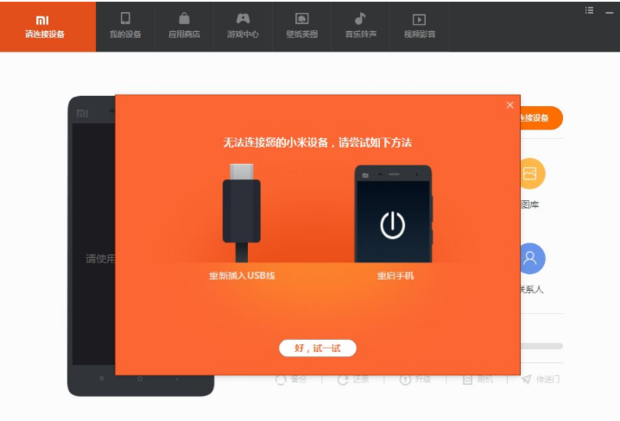Click the phone home button in preview
Viewport: 620px width, 421px height.
pyautogui.click(x=140, y=379)
